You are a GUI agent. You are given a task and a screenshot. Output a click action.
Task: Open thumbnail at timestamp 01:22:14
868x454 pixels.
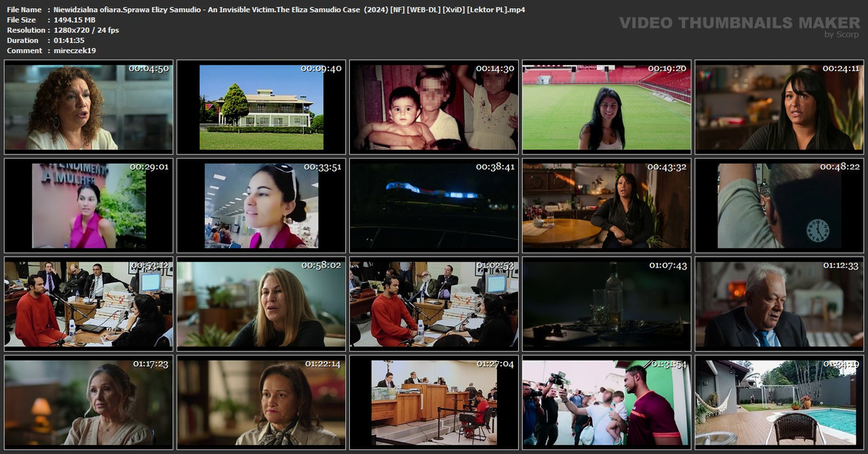point(261,403)
